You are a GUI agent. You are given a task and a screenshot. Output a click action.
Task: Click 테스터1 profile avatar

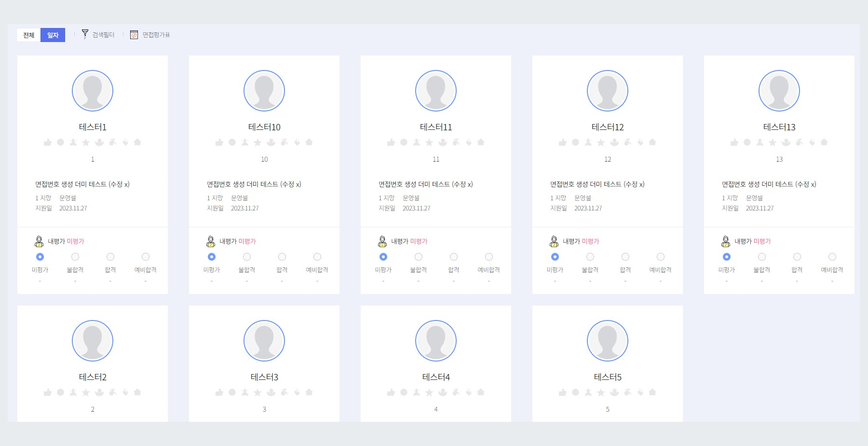[93, 91]
